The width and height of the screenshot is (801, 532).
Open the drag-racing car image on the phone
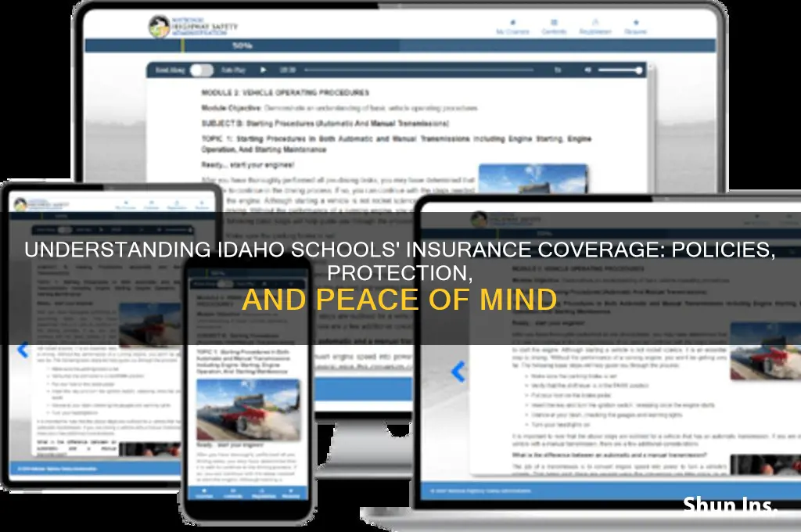248,410
